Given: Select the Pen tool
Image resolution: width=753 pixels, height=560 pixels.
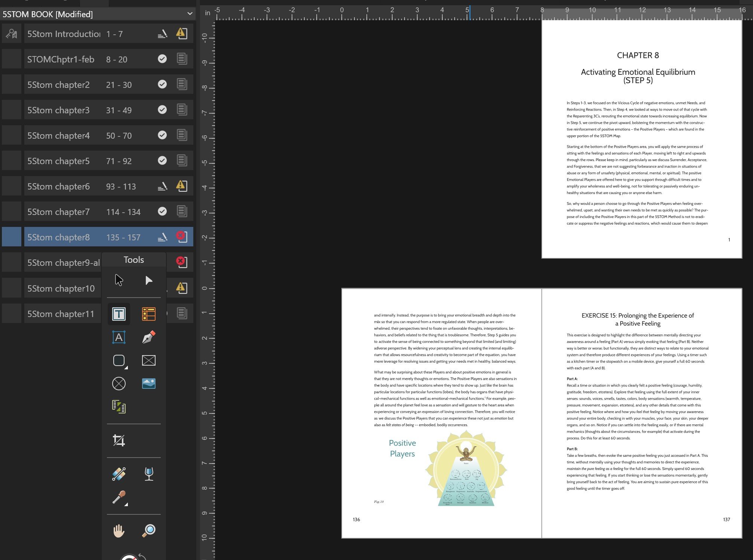Looking at the screenshot, I should (x=148, y=337).
